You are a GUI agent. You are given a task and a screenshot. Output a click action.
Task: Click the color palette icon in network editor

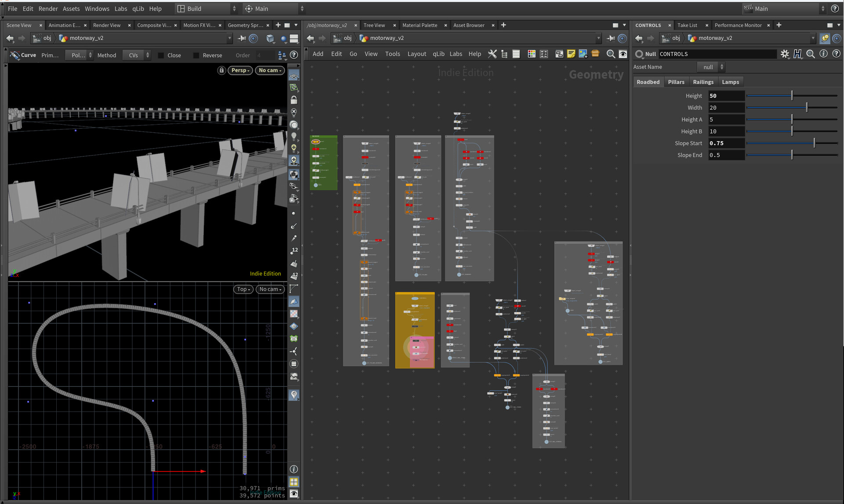pos(531,54)
